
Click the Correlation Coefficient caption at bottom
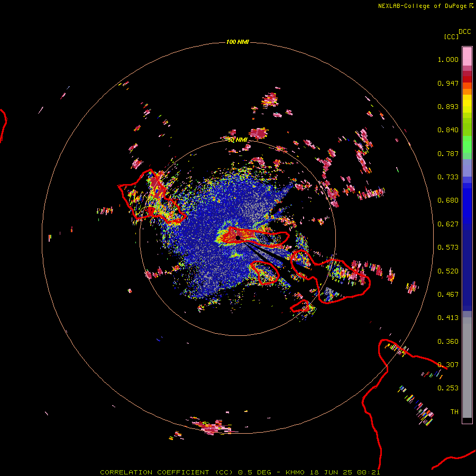(x=240, y=472)
